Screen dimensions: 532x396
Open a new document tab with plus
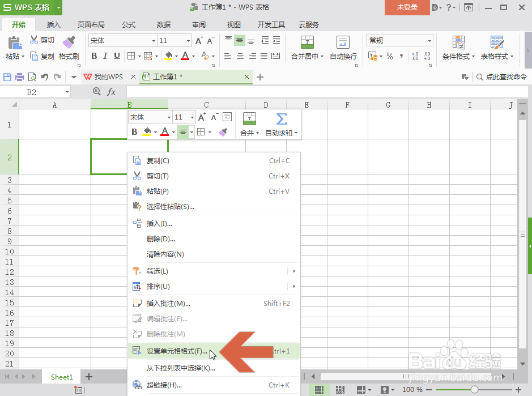point(260,78)
